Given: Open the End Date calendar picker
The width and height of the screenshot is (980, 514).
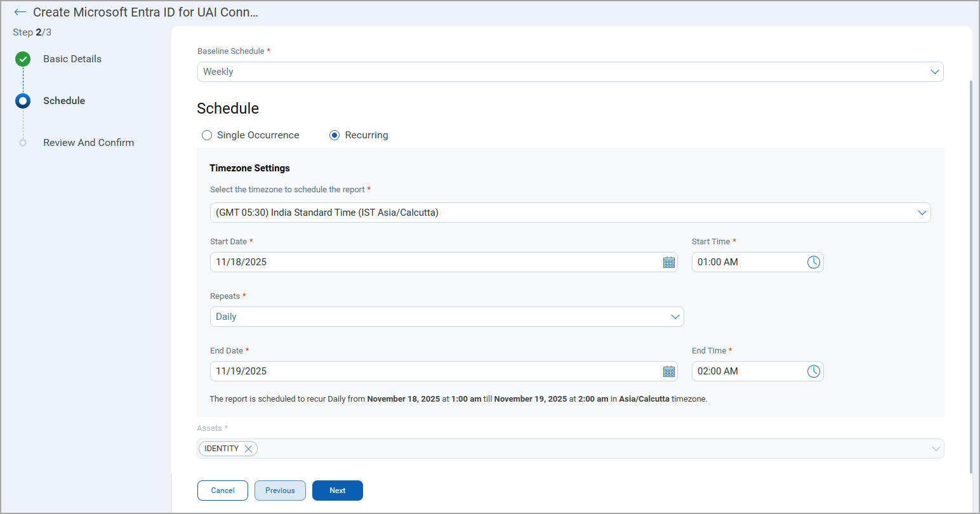Looking at the screenshot, I should [x=668, y=371].
